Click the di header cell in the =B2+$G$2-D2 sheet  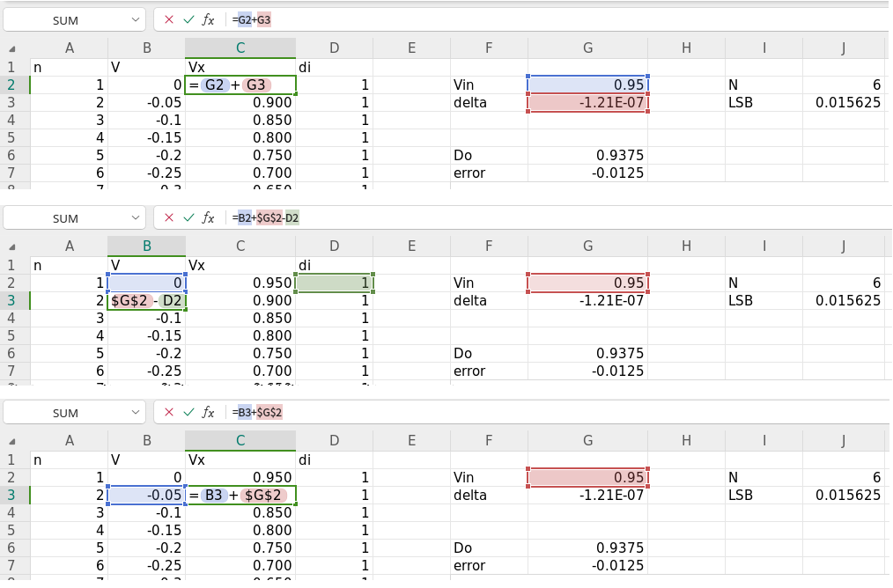[335, 265]
